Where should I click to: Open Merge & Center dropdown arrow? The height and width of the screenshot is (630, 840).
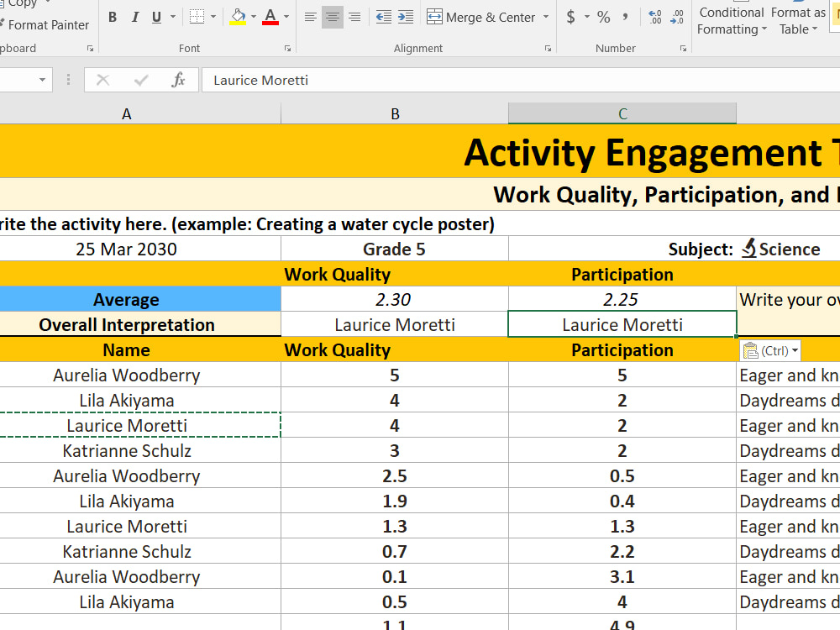point(546,17)
